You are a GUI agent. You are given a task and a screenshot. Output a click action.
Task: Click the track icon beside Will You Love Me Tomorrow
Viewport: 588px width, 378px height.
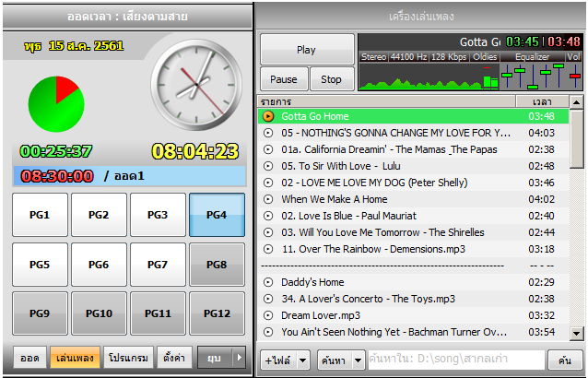point(268,232)
